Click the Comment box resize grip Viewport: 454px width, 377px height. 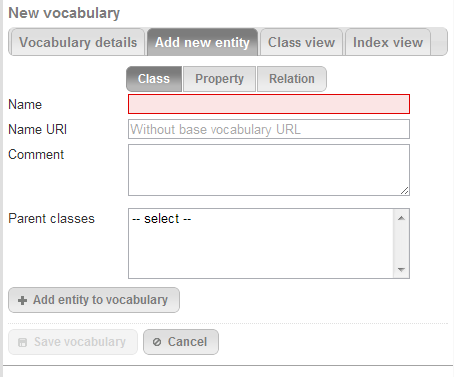pyautogui.click(x=404, y=191)
